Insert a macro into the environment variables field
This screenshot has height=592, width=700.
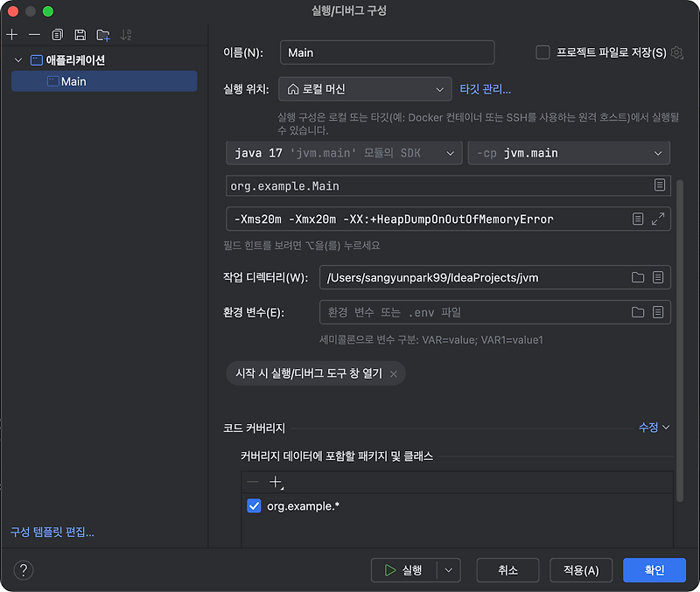659,312
